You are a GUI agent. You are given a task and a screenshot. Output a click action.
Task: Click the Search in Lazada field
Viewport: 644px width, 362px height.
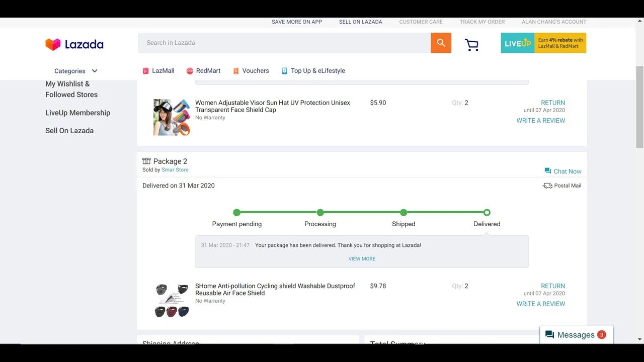click(x=284, y=43)
